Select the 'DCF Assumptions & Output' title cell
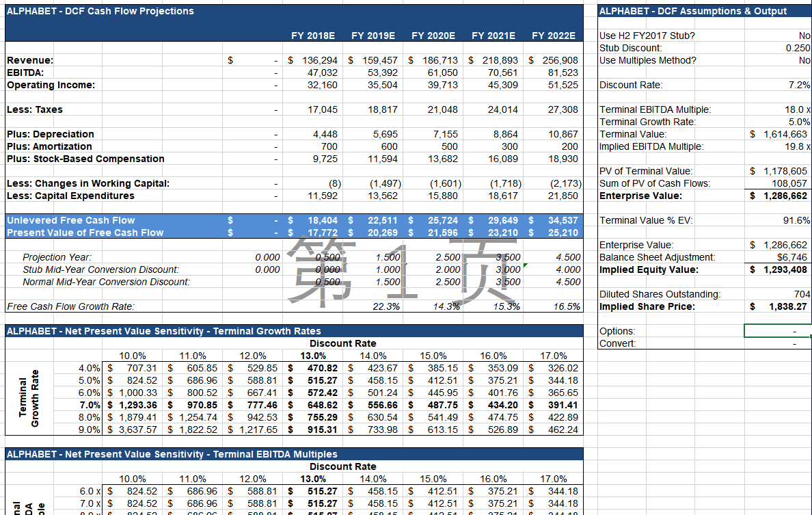 (x=693, y=11)
